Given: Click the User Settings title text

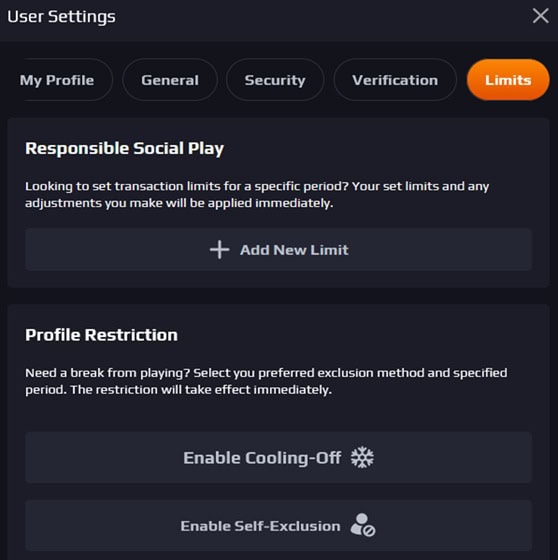Looking at the screenshot, I should (61, 17).
